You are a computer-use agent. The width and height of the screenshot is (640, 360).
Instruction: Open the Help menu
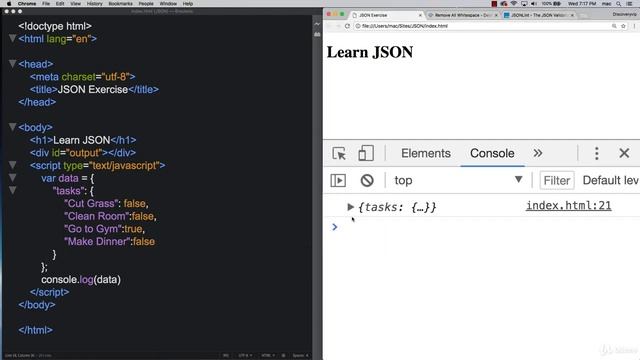pos(187,4)
